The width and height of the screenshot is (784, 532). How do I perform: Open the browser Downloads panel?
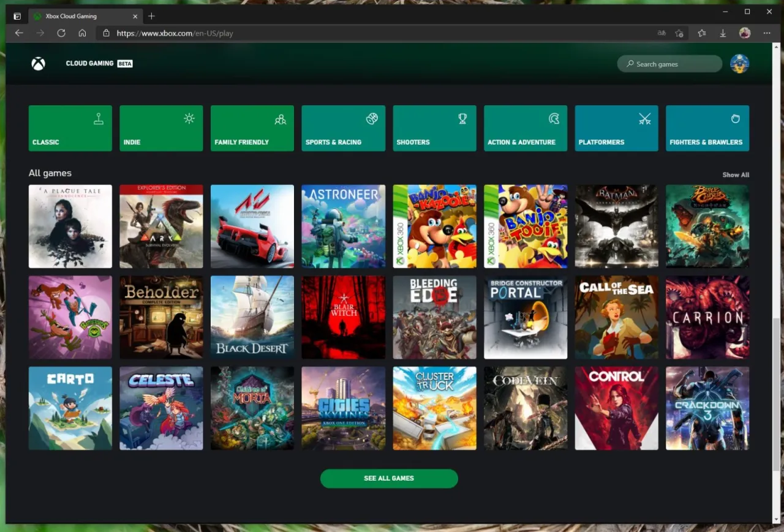tap(723, 33)
